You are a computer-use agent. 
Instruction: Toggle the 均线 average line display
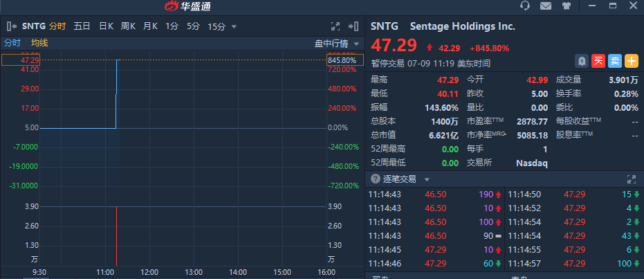39,43
